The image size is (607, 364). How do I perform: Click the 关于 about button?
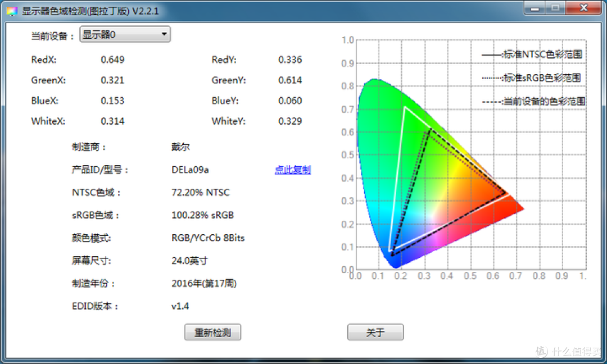click(375, 333)
